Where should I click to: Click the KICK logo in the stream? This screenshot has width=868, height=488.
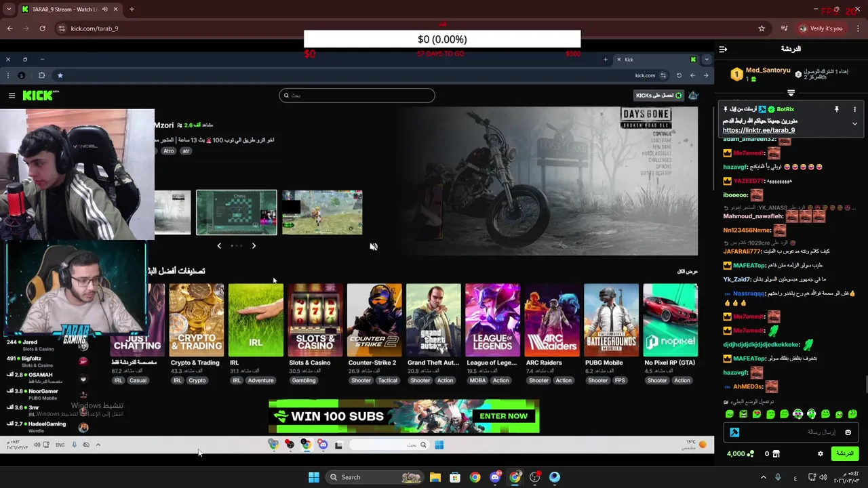pos(41,96)
